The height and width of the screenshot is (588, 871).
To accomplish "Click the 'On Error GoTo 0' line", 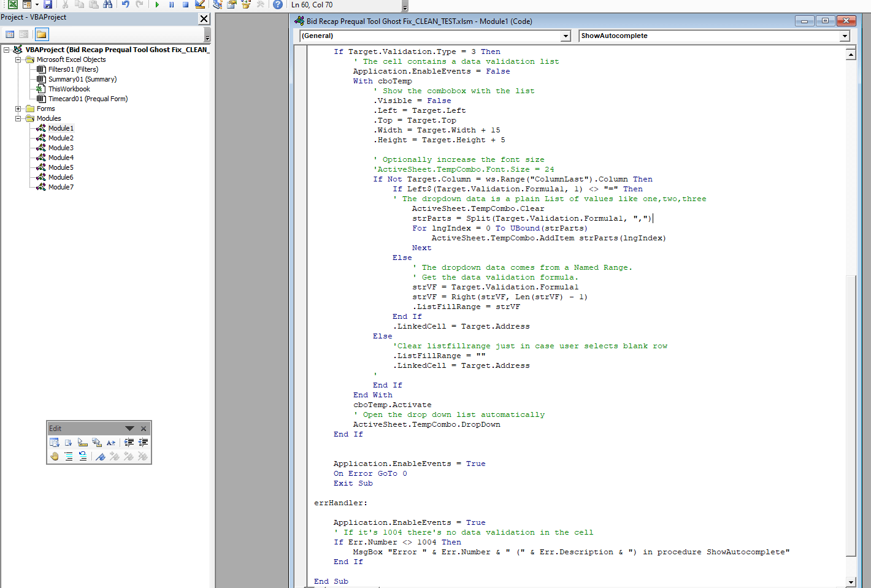I will click(x=370, y=473).
